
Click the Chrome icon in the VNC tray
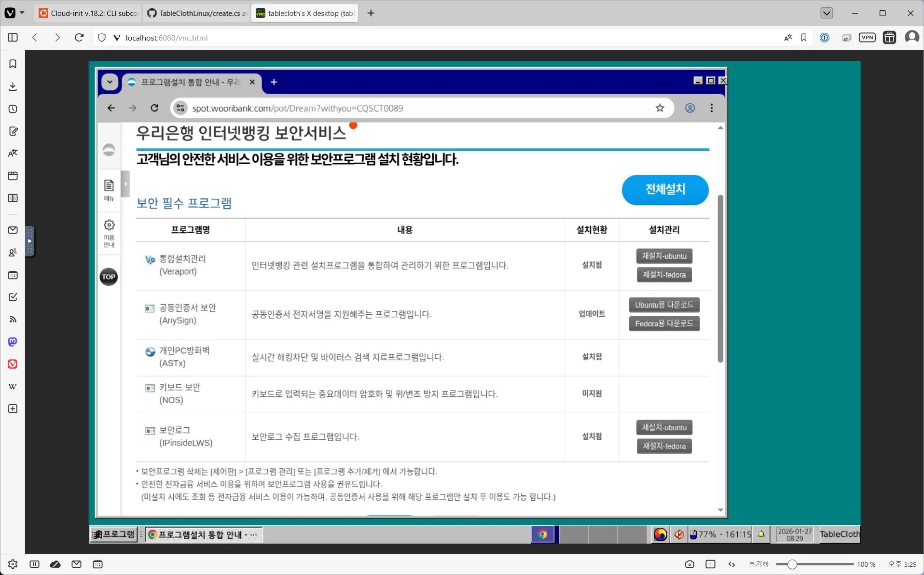pos(542,534)
